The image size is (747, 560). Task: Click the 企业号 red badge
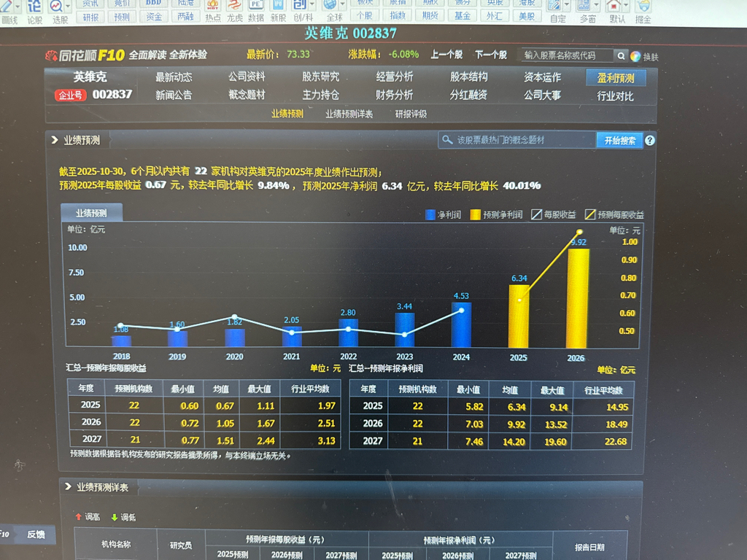pyautogui.click(x=71, y=96)
